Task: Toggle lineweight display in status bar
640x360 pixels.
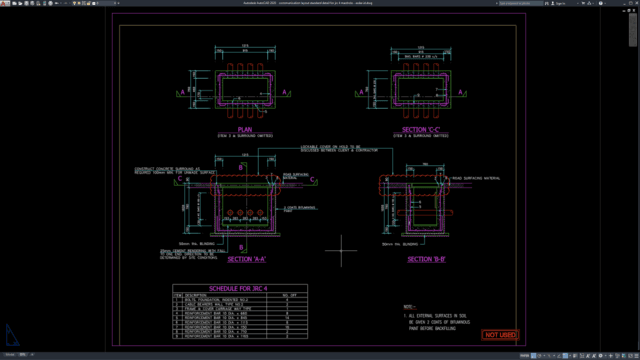Action: click(x=575, y=356)
